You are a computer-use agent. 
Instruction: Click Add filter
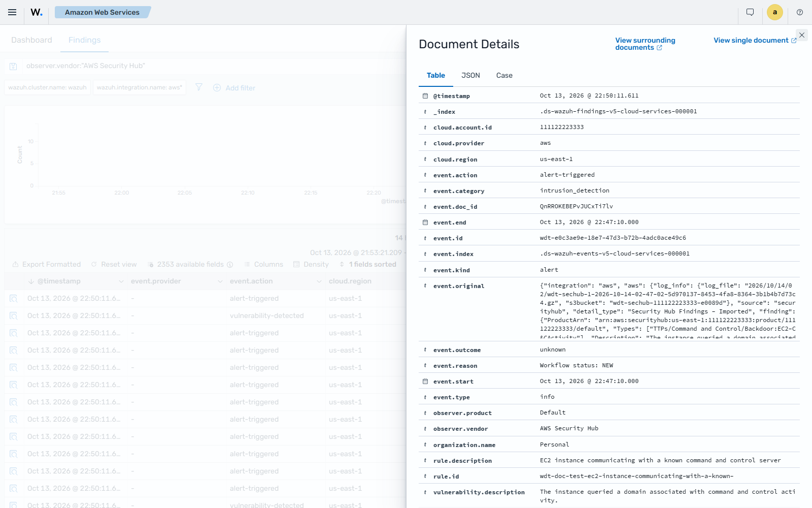pos(234,88)
